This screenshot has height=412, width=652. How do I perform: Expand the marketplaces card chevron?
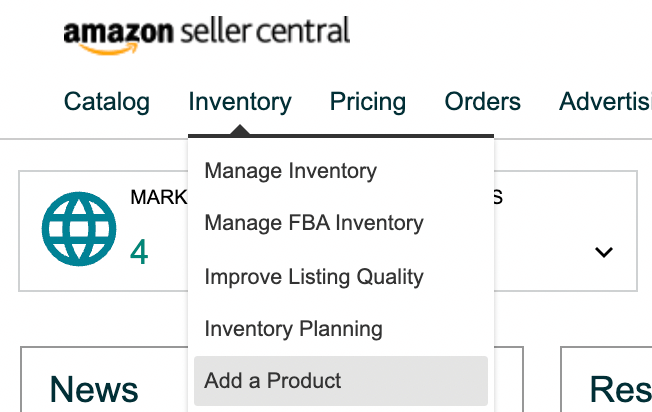[x=603, y=252]
